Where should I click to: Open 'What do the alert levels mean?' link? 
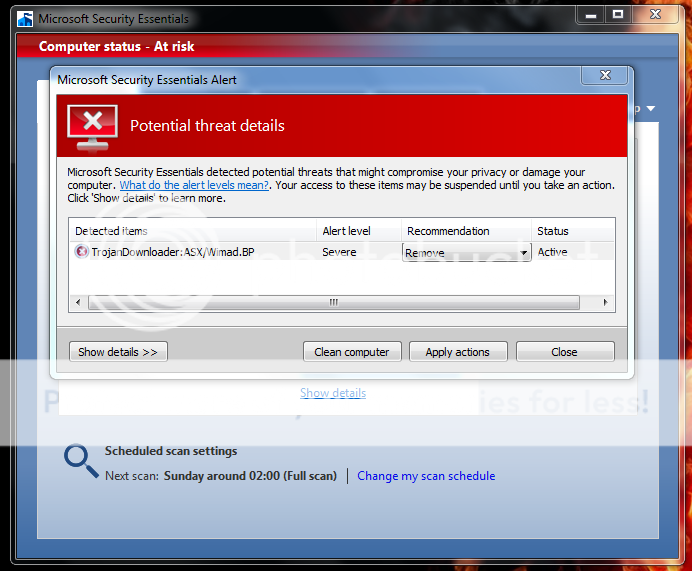coord(194,185)
